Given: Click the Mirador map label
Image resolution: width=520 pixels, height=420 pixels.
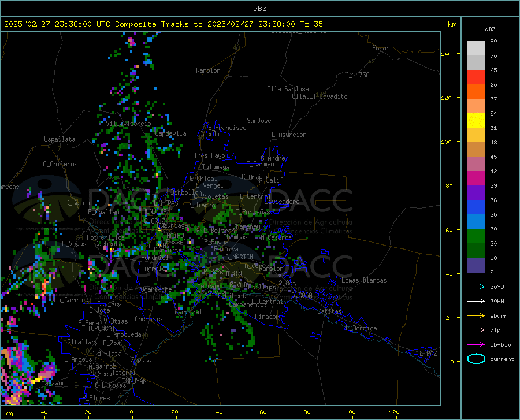Looking at the screenshot, I should [266, 317].
